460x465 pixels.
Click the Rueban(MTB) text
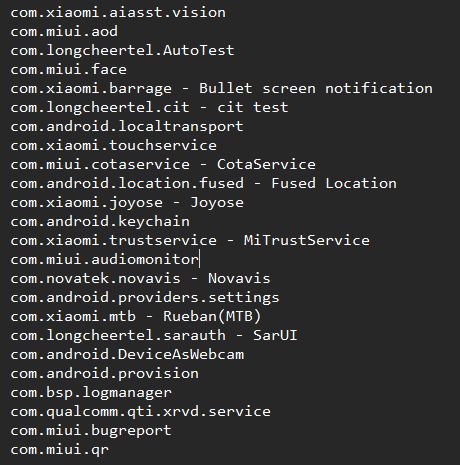[212, 317]
